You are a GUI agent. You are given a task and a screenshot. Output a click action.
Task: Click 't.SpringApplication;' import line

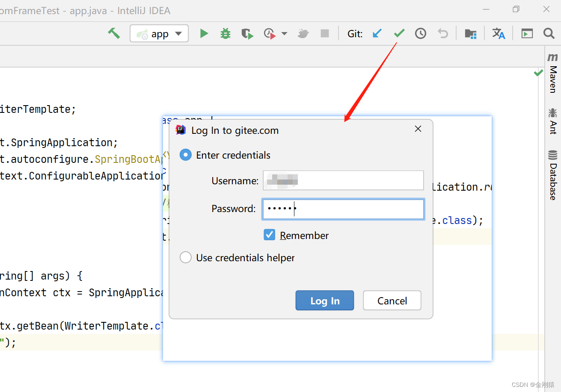[x=59, y=142]
